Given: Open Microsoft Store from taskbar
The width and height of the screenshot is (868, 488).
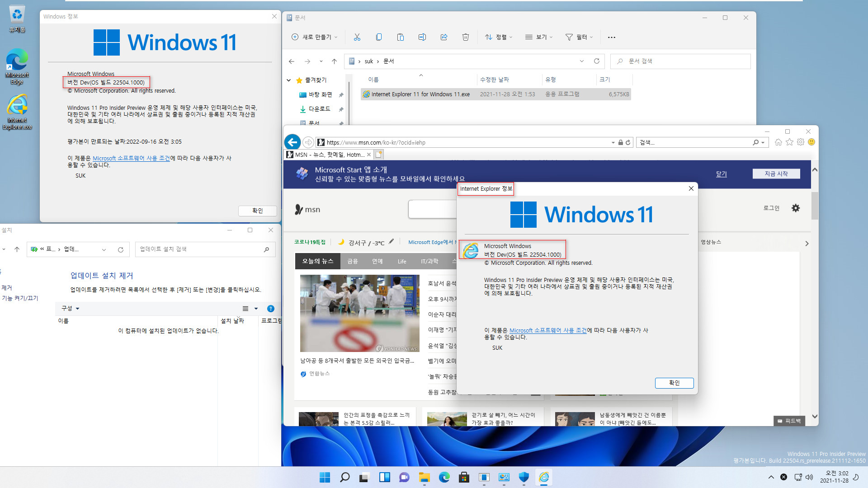Looking at the screenshot, I should 464,477.
